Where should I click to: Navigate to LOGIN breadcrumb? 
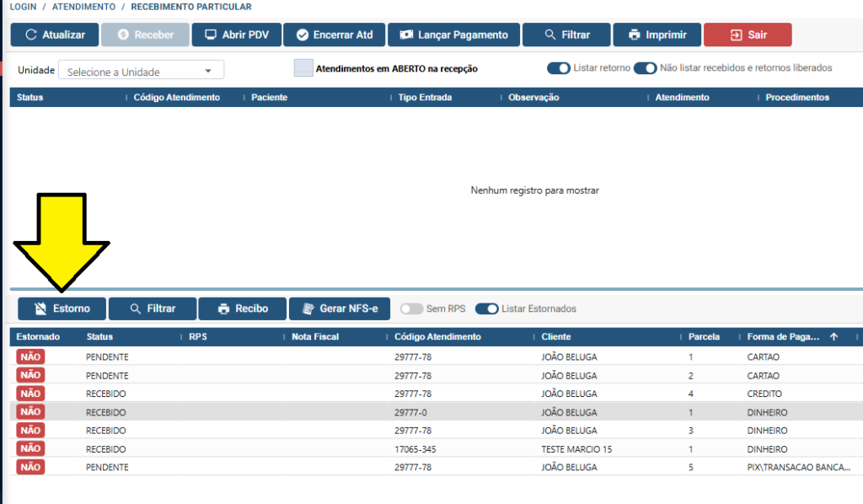[x=23, y=7]
